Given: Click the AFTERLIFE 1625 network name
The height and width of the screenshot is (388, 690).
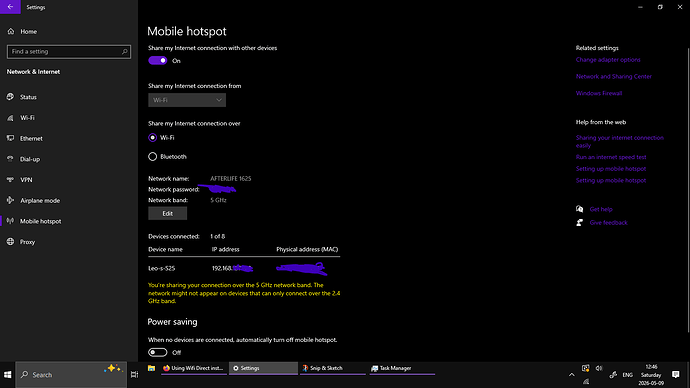Looking at the screenshot, I should (x=231, y=179).
